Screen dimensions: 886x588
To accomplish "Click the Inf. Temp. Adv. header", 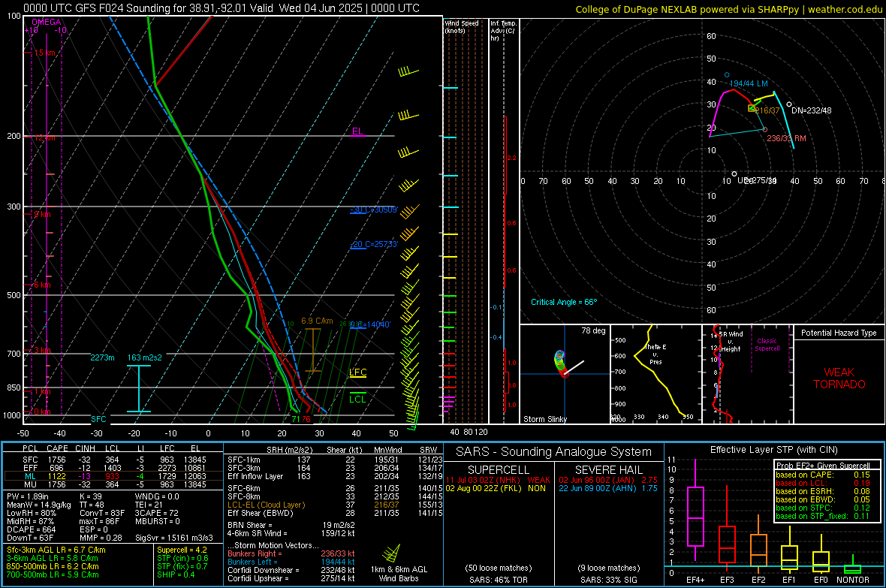I will tap(503, 31).
